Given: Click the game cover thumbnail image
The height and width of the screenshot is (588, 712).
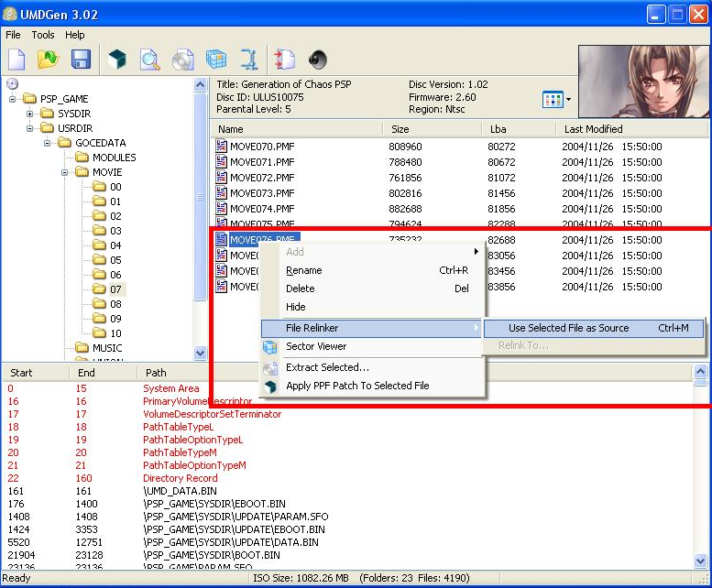Looking at the screenshot, I should click(x=644, y=82).
